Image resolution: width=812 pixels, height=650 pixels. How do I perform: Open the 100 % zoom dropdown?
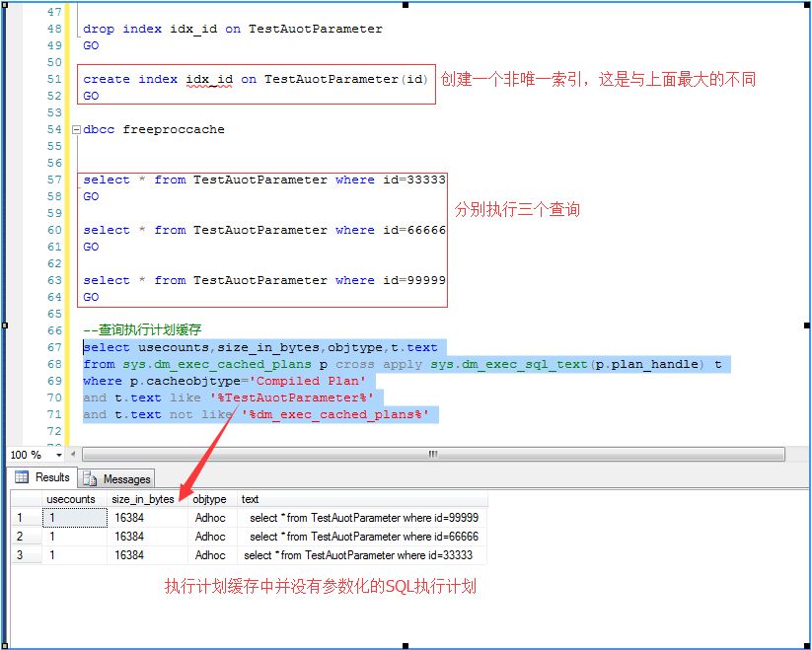click(x=58, y=455)
